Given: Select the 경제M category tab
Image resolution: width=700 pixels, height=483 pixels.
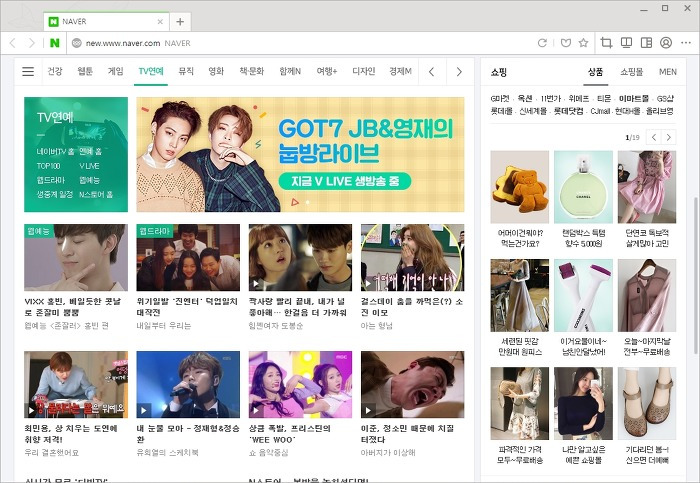Looking at the screenshot, I should 400,71.
